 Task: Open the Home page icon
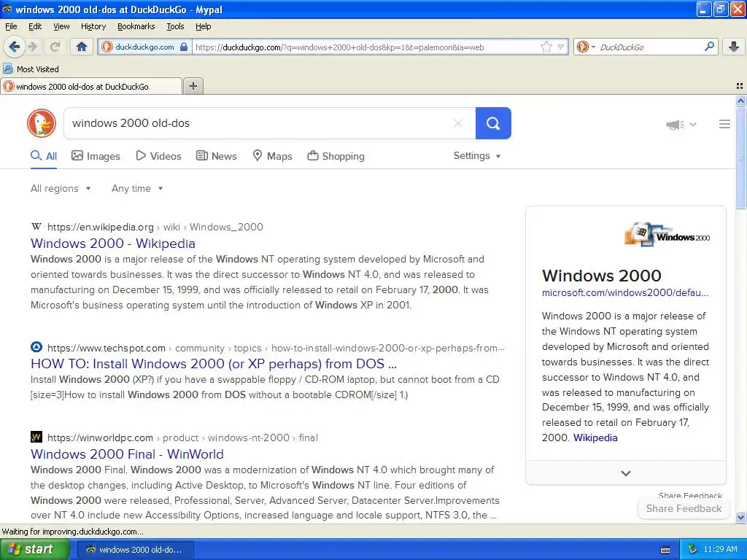pos(82,47)
